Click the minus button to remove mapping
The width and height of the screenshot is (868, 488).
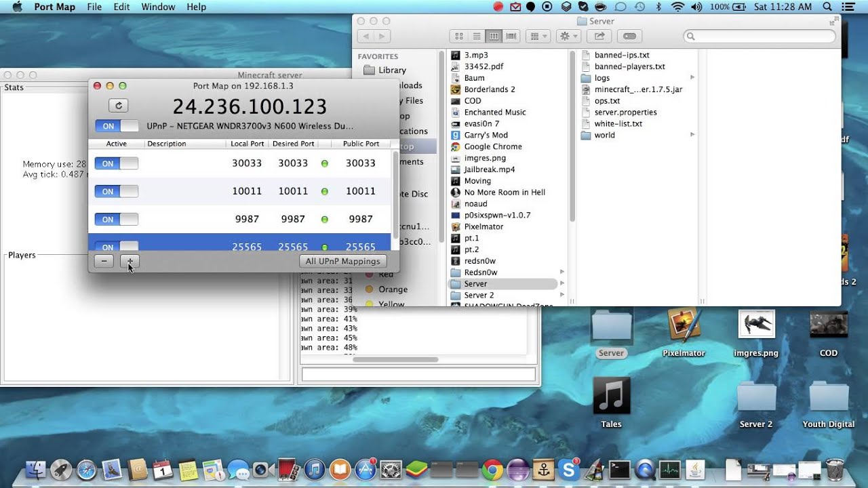104,261
